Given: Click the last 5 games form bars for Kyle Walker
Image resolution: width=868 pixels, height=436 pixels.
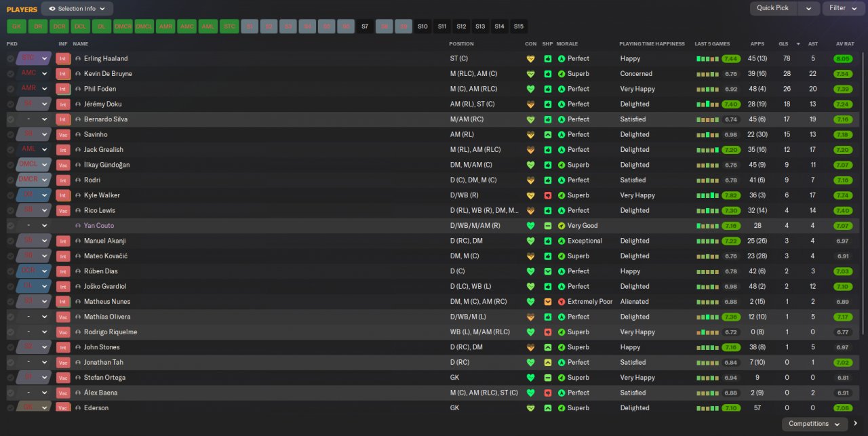Looking at the screenshot, I should point(708,195).
